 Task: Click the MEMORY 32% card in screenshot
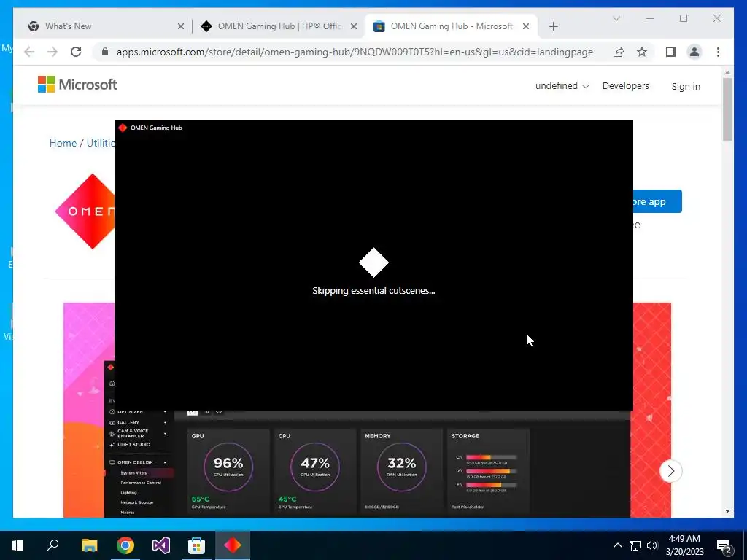(402, 472)
